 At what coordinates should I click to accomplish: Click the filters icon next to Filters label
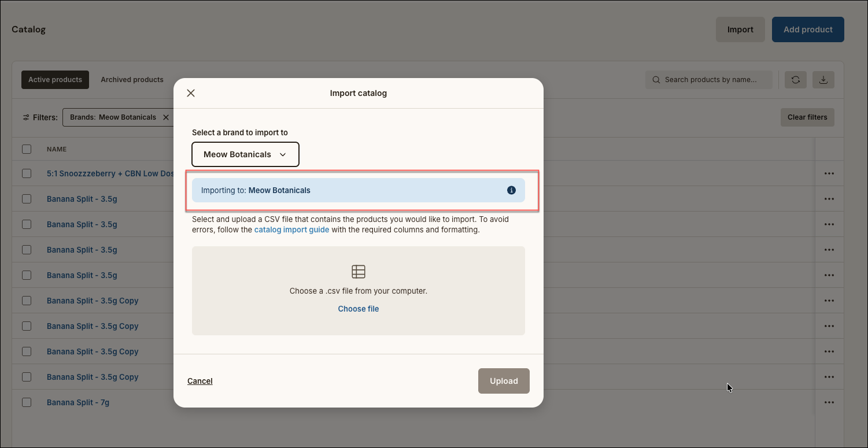26,117
